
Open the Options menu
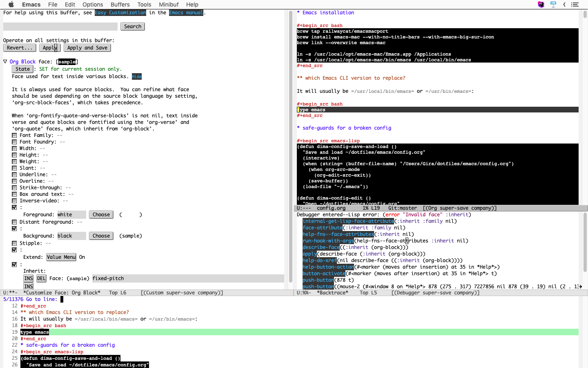[x=93, y=4]
